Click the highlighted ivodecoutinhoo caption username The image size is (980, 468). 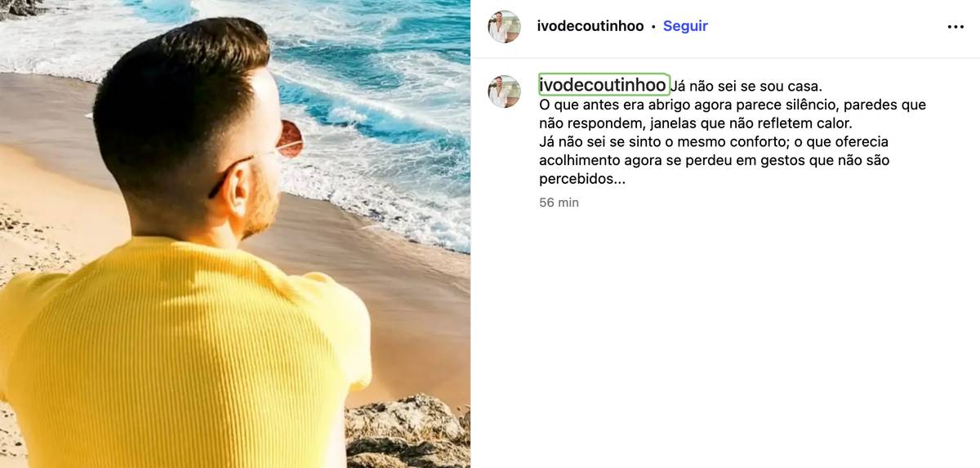point(604,85)
